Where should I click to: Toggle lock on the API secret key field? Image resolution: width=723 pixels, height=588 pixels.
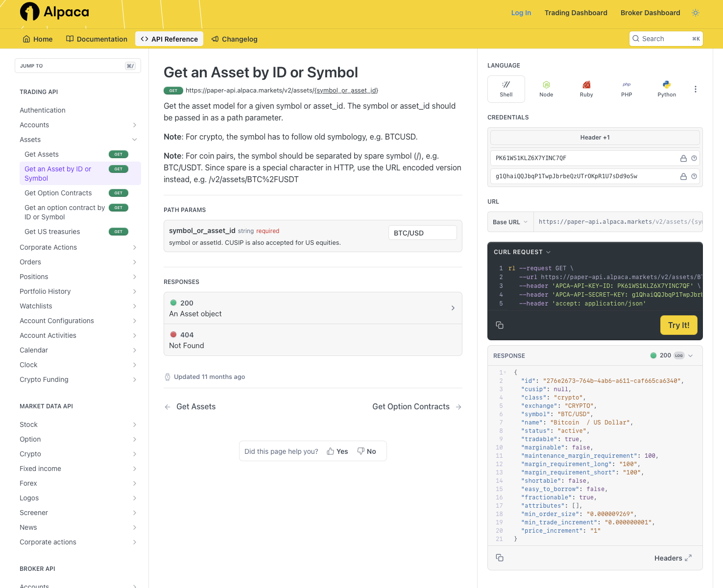point(683,176)
